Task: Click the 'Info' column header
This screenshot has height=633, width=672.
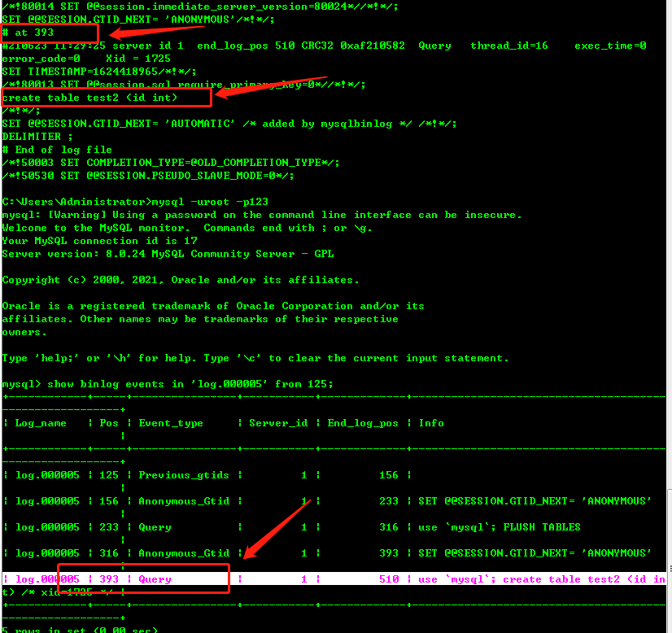Action: [431, 423]
